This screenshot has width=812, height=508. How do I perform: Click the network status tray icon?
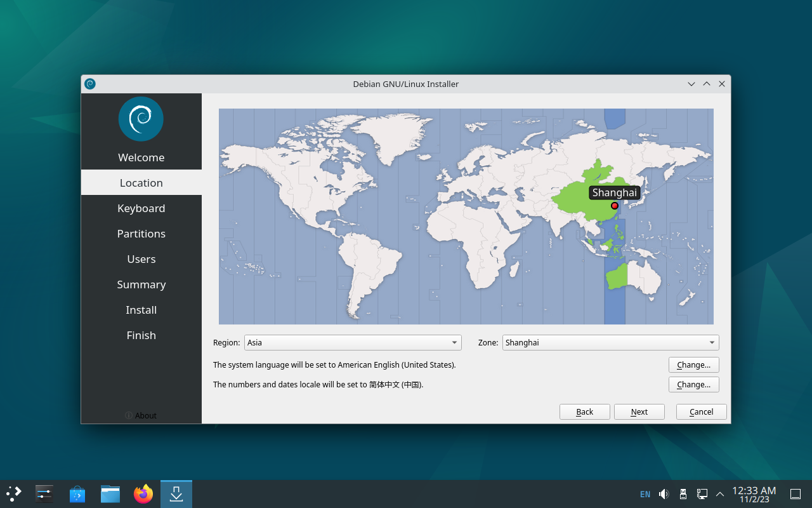(x=702, y=494)
